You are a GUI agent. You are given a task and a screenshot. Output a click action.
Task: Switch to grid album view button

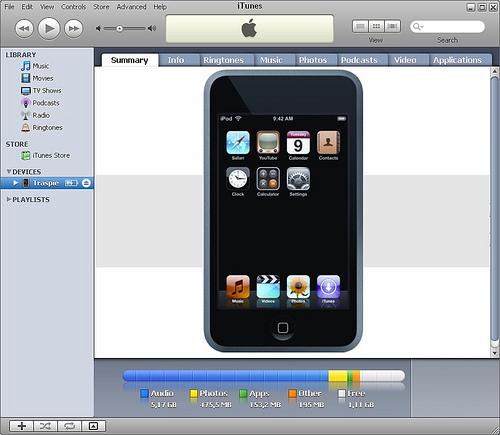click(x=376, y=26)
